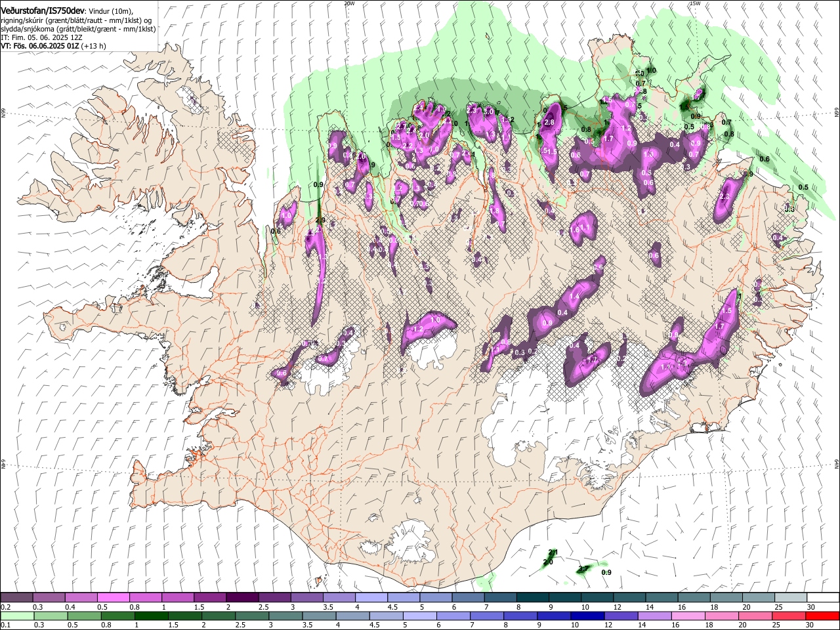The height and width of the screenshot is (630, 840).
Task: Click top-row legend swatch between 0.8 and 1
Action: pyautogui.click(x=145, y=598)
